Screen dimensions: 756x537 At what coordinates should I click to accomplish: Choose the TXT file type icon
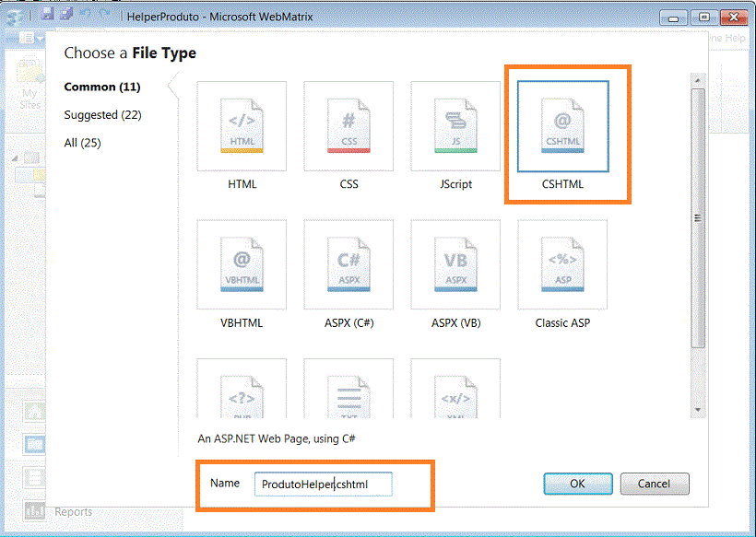(x=348, y=388)
